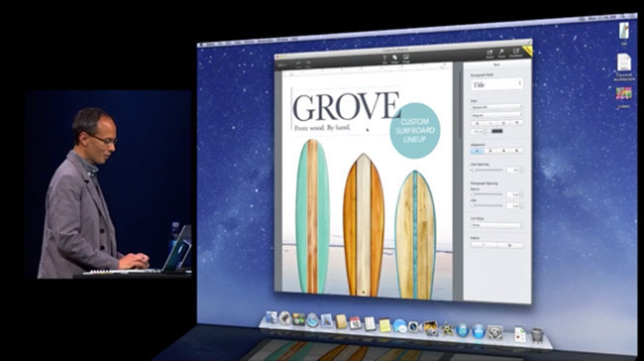Image resolution: width=644 pixels, height=361 pixels.
Task: Open Finder from the Dock
Action: 271,317
